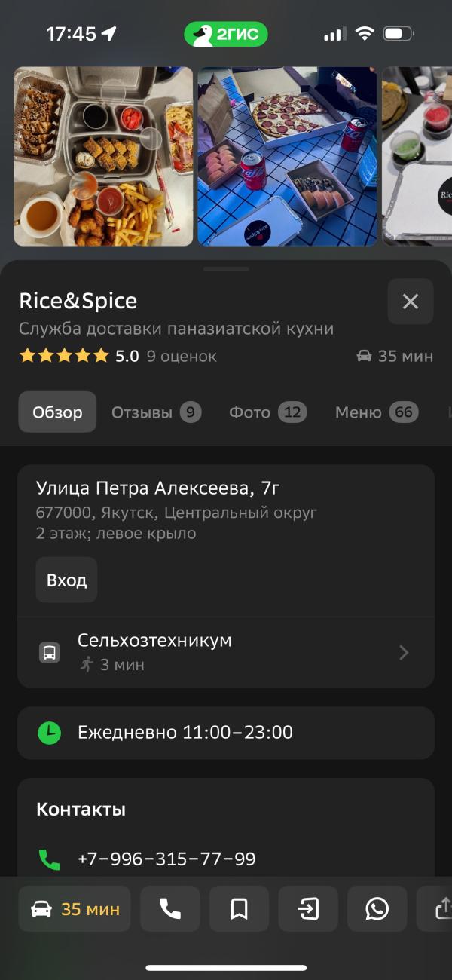The width and height of the screenshot is (452, 980).
Task: Open the Фото tab
Action: pyautogui.click(x=267, y=412)
